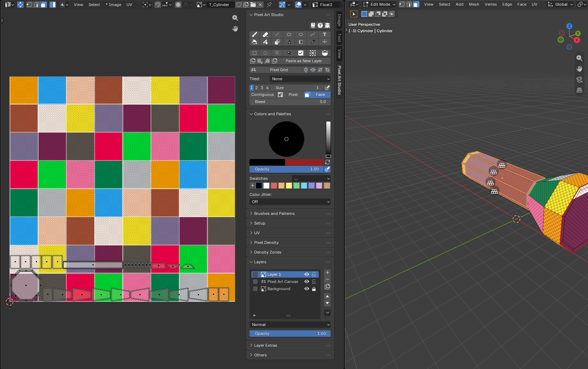588x369 pixels.
Task: Open the Color Jitter dropdown
Action: pos(290,202)
